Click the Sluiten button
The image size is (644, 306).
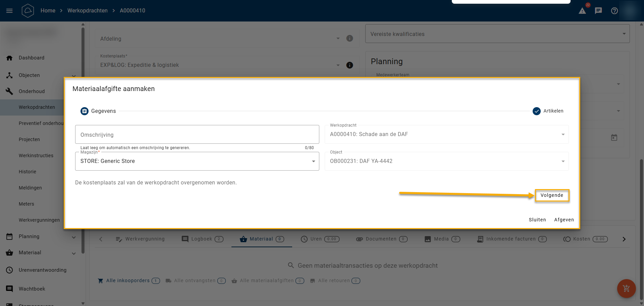click(x=537, y=220)
